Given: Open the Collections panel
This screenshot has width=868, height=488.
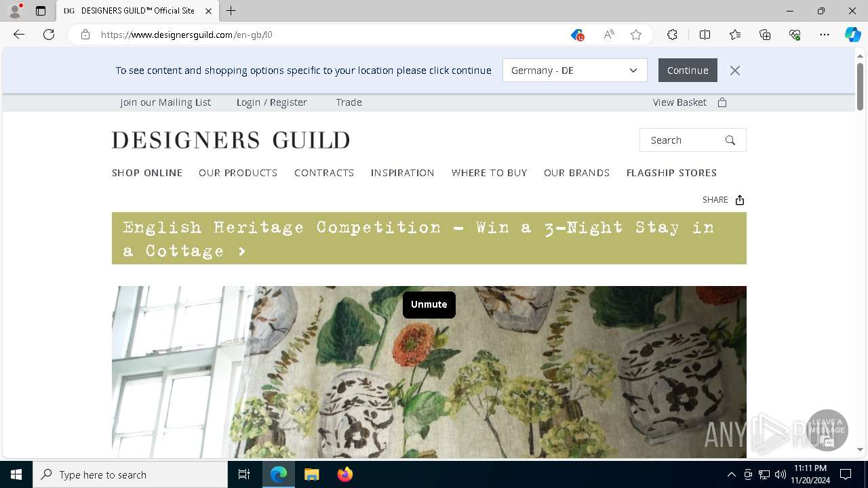Looking at the screenshot, I should (765, 35).
